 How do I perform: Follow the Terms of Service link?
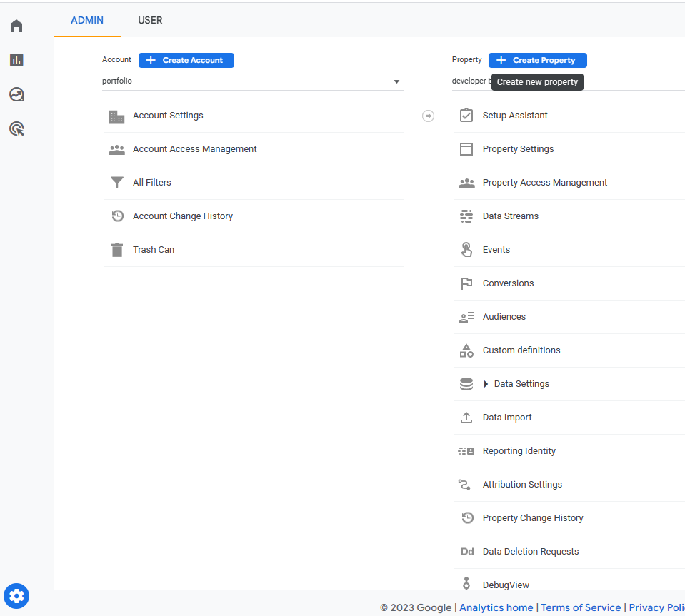581,607
